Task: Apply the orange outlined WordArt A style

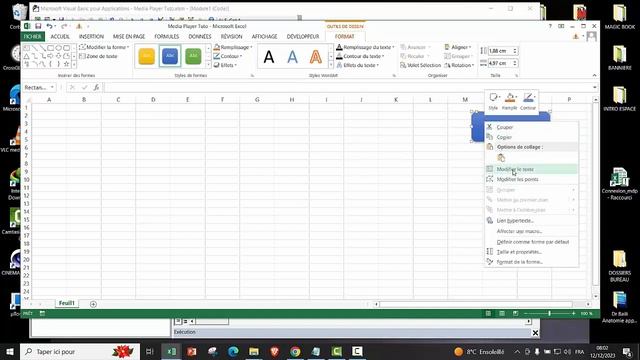Action: (316, 57)
